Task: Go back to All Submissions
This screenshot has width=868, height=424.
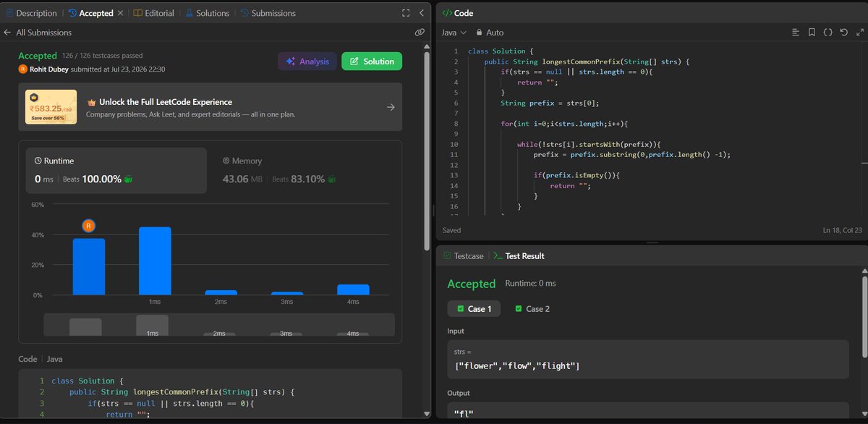Action: click(38, 33)
